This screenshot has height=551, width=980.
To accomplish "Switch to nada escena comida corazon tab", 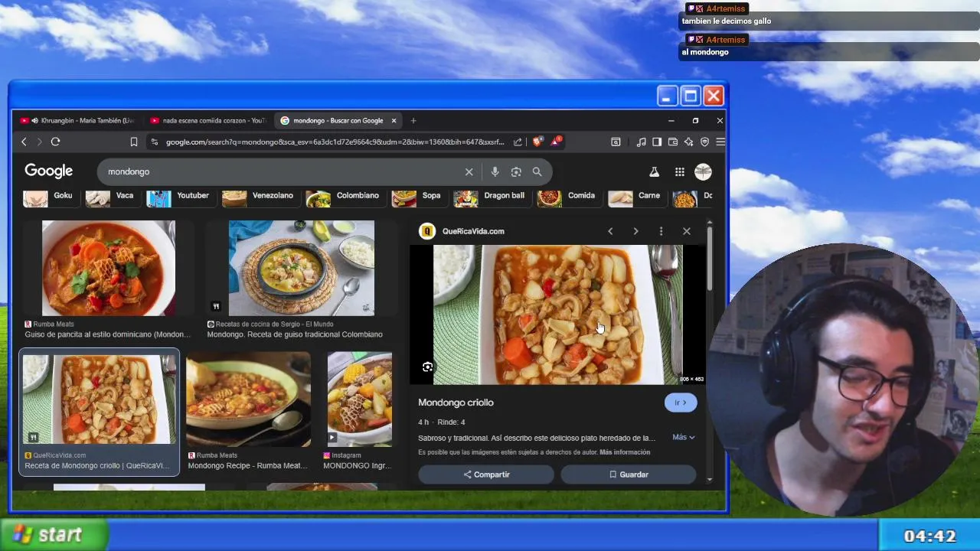I will pos(208,120).
